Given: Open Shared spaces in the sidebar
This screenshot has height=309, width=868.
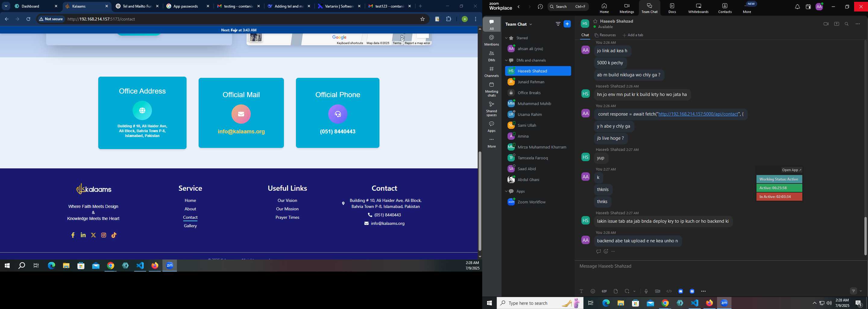Looking at the screenshot, I should (492, 109).
